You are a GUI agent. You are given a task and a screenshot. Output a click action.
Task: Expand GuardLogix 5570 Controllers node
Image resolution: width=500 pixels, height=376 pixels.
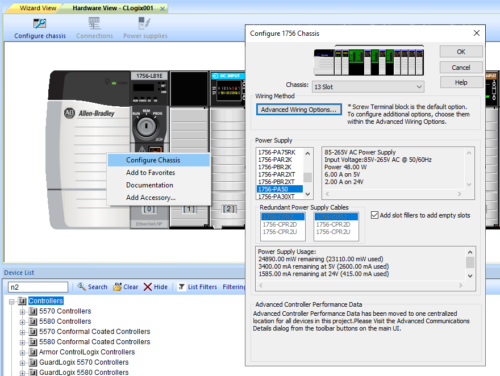coord(22,363)
